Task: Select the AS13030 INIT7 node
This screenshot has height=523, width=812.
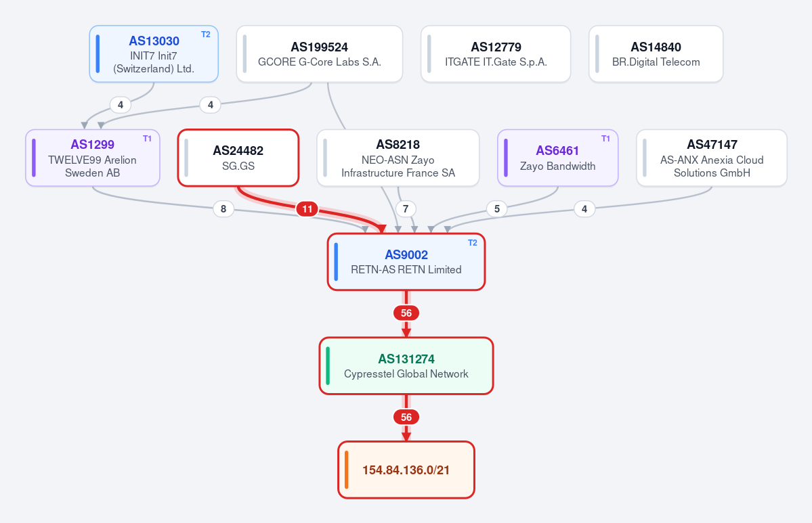Action: tap(154, 54)
